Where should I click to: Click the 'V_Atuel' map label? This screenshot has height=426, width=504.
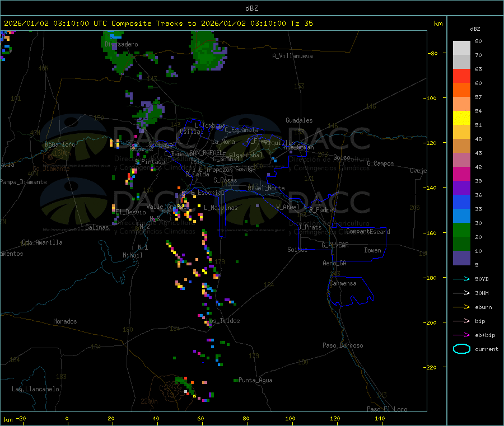(x=288, y=207)
